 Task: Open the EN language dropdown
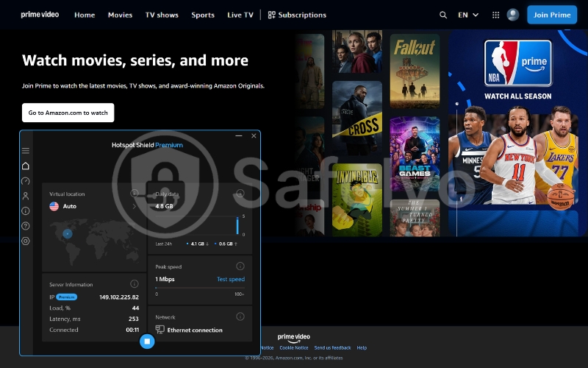point(468,15)
